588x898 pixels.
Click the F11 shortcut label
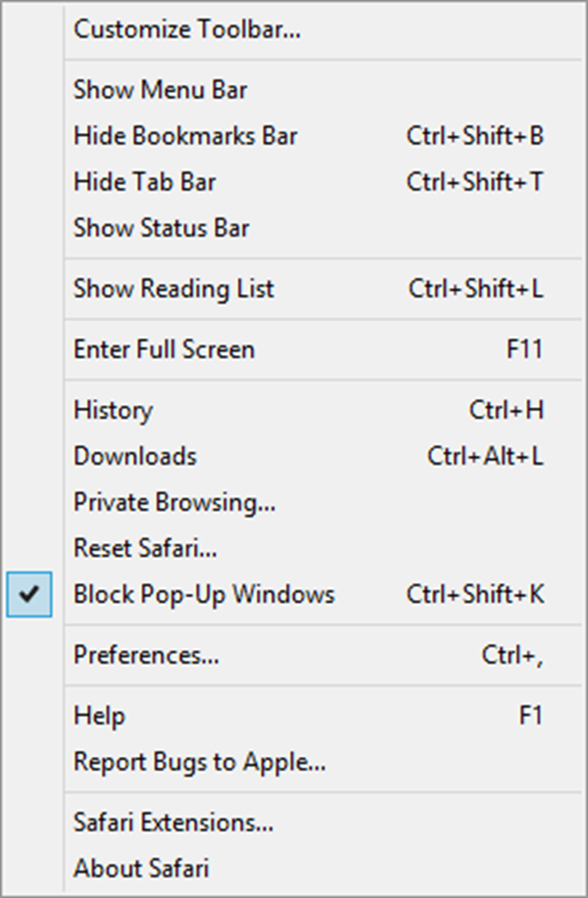[x=524, y=349]
